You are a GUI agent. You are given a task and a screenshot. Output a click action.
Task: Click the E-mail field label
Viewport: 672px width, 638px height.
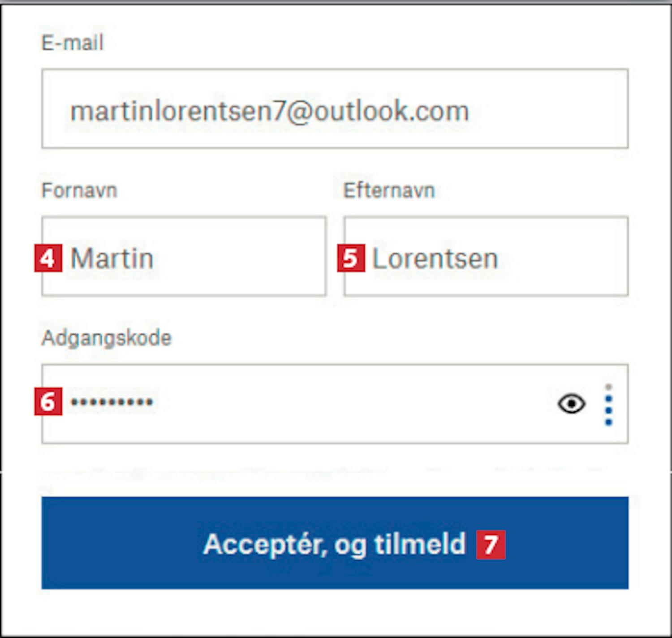[72, 43]
